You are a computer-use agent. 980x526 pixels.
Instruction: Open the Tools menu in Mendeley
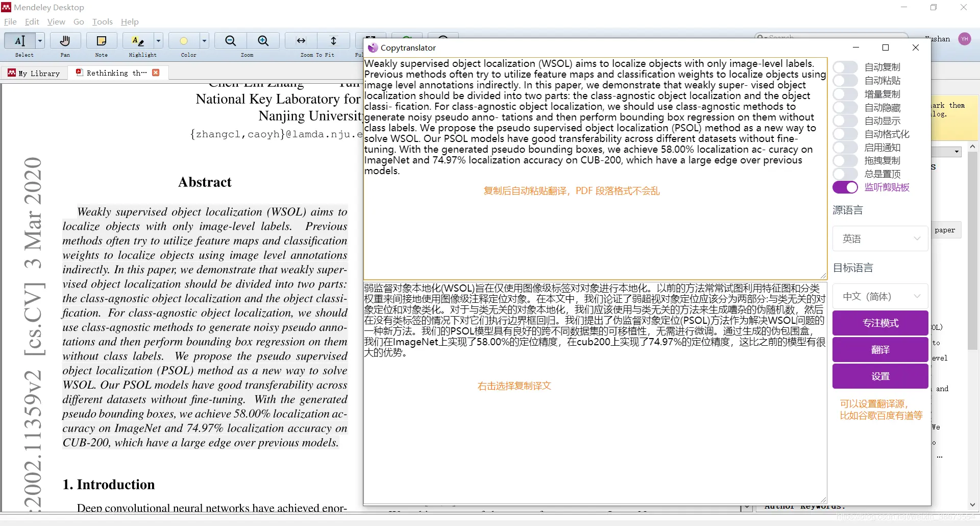pyautogui.click(x=102, y=21)
